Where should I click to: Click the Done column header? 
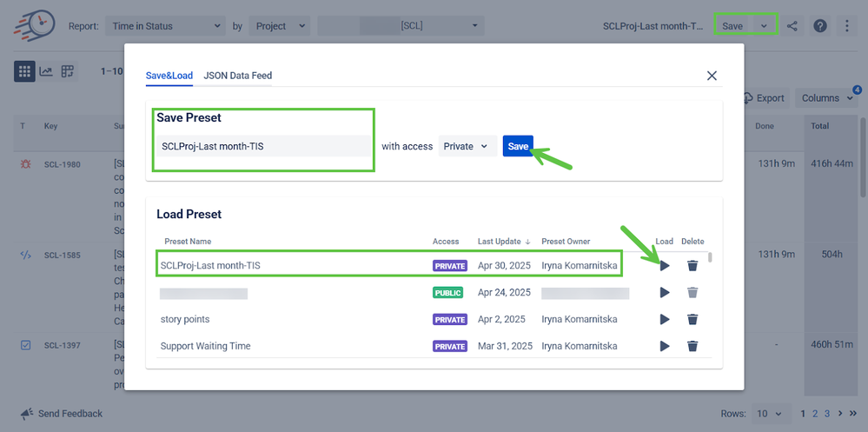pos(765,126)
